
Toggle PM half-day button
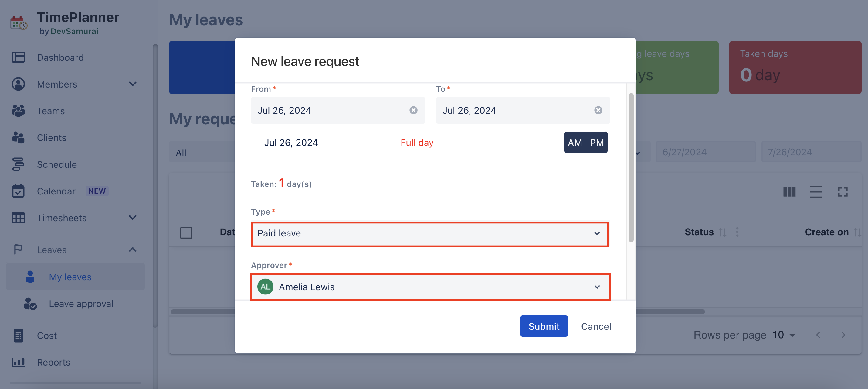point(596,142)
